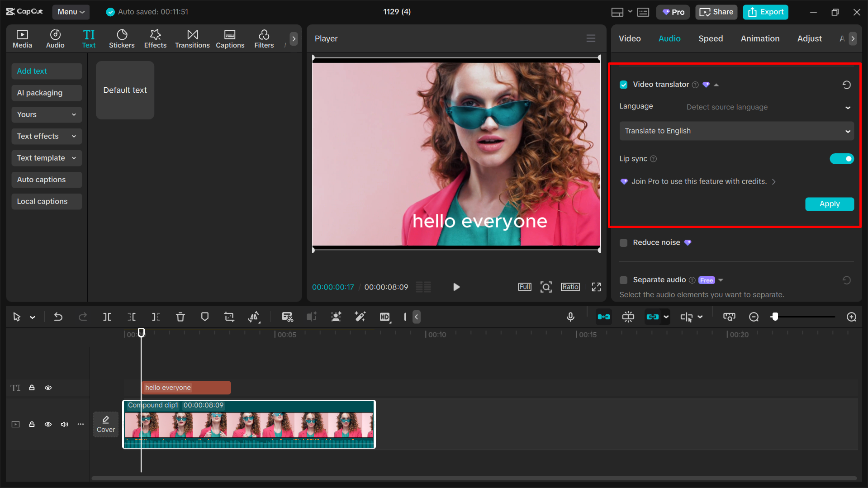Open HD export quality options
This screenshot has width=868, height=488.
click(385, 317)
